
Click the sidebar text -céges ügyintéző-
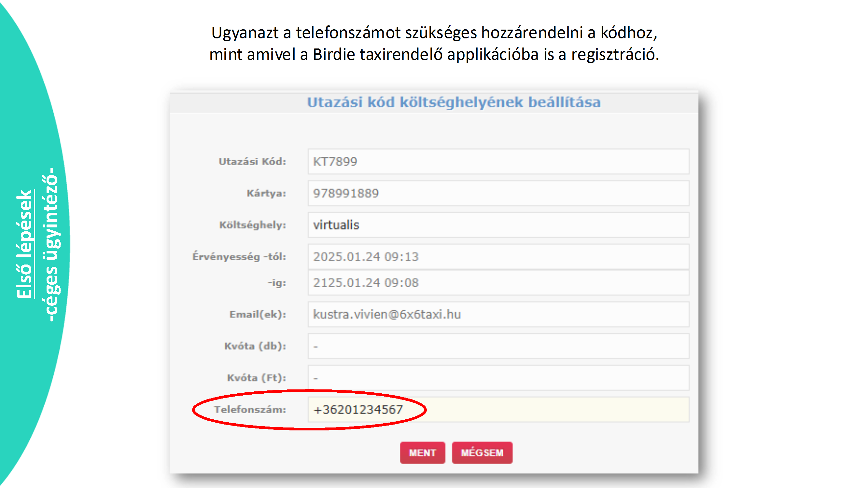(x=51, y=245)
